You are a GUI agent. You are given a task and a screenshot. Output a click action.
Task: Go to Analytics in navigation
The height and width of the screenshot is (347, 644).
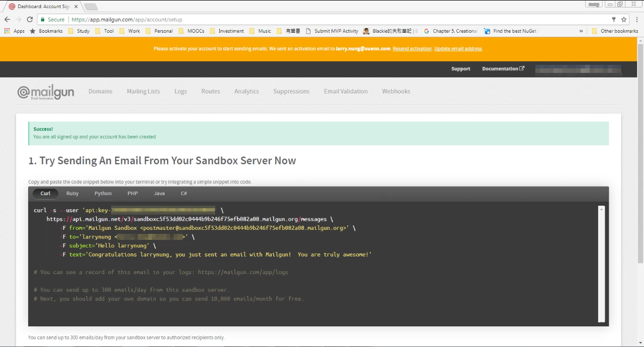coord(247,92)
